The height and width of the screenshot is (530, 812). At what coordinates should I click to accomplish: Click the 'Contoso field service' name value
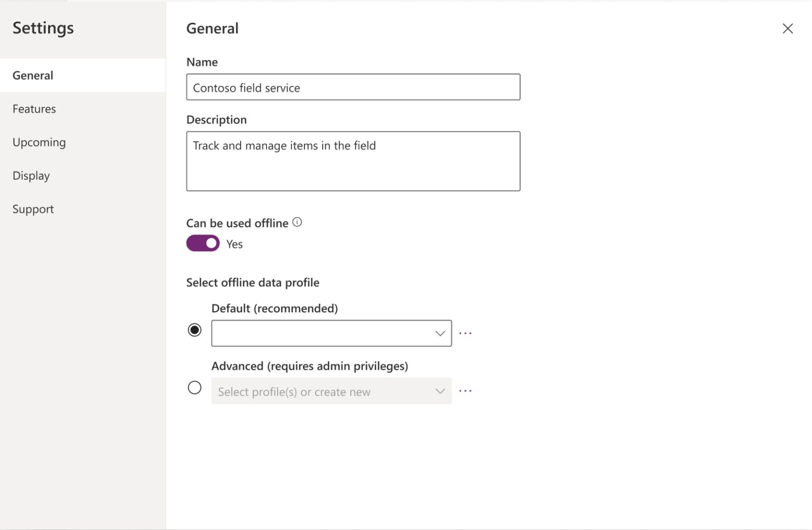(x=246, y=88)
